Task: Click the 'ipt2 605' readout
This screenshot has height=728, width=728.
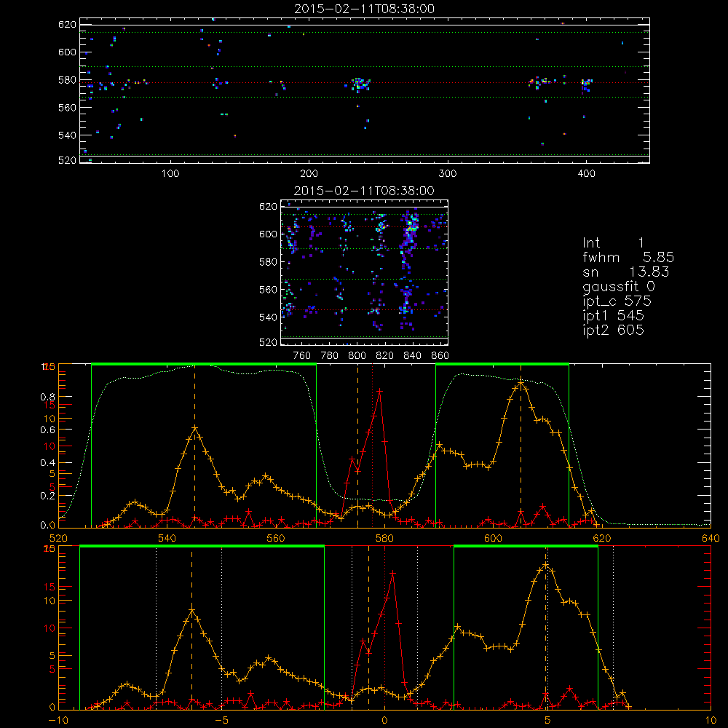Action: coord(613,330)
